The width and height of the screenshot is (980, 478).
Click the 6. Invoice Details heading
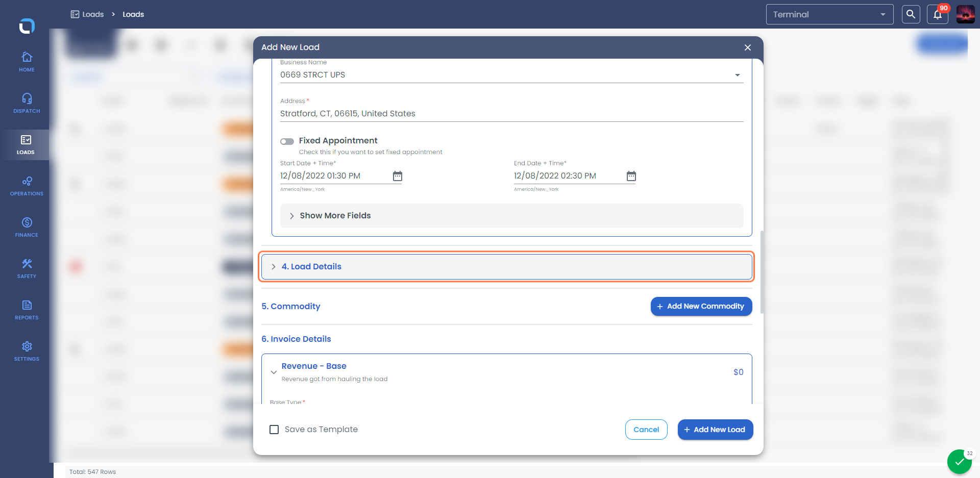pyautogui.click(x=296, y=339)
